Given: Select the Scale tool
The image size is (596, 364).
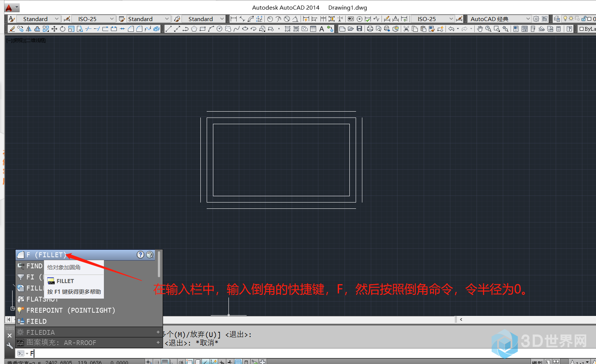Looking at the screenshot, I should tap(71, 29).
